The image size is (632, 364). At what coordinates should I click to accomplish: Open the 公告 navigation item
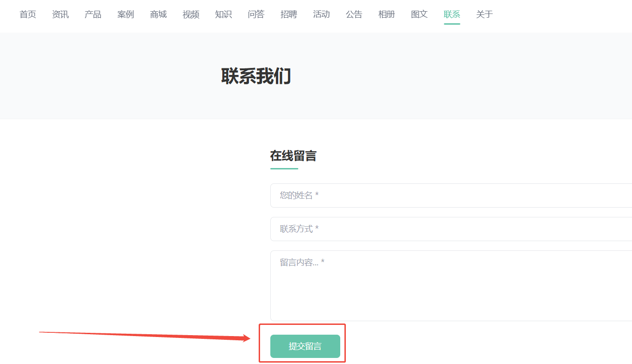click(354, 14)
